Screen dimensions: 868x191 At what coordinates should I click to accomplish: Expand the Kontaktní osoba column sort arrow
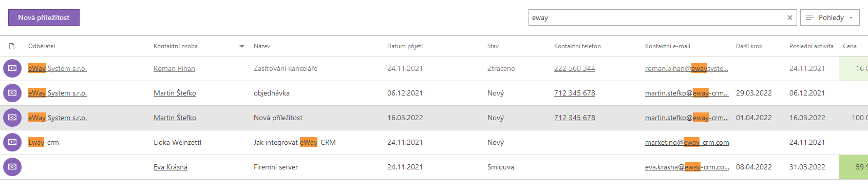coord(242,46)
